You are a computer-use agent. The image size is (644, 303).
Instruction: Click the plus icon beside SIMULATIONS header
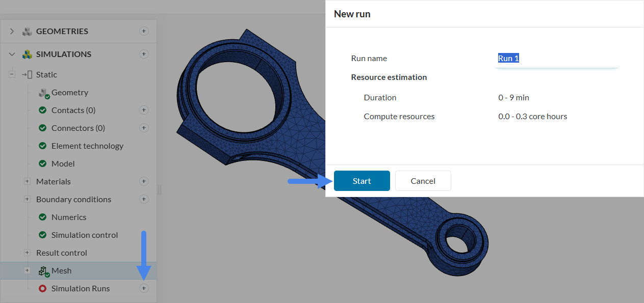[x=144, y=54]
